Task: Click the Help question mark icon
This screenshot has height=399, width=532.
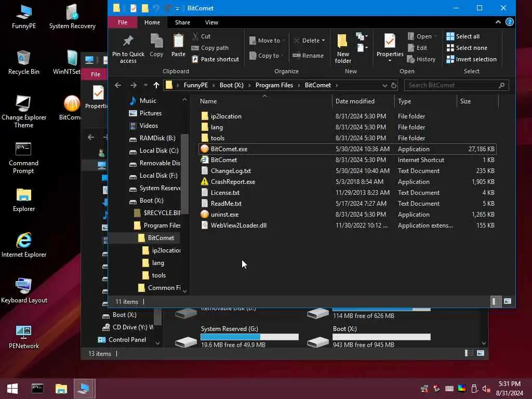Action: coord(509,22)
